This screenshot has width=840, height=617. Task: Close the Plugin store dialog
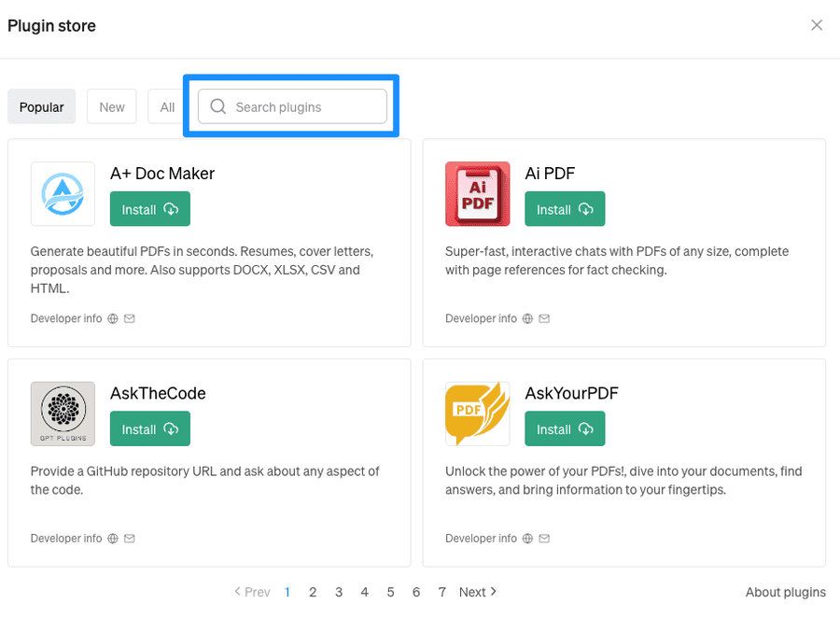[817, 25]
